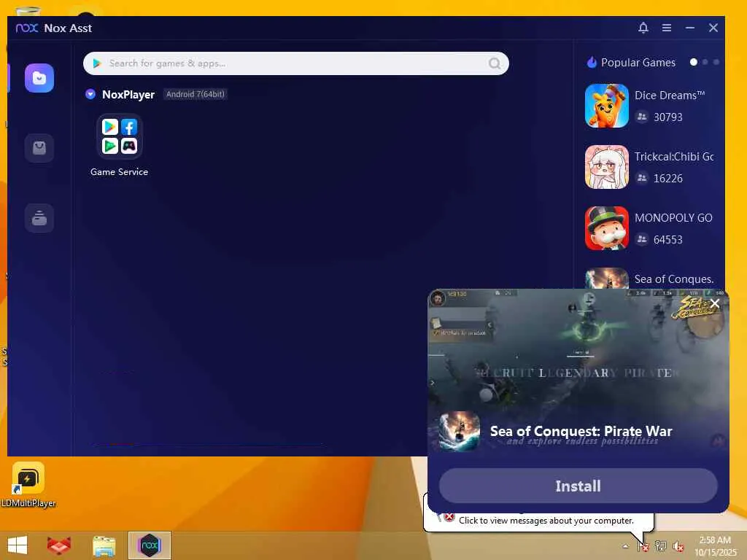Open the Dice Dreams game icon

[x=606, y=106]
